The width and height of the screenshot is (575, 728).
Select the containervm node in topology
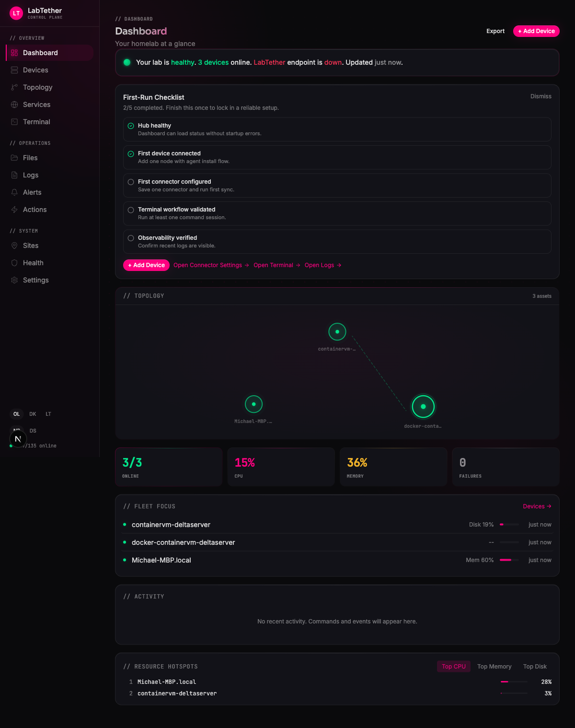337,332
